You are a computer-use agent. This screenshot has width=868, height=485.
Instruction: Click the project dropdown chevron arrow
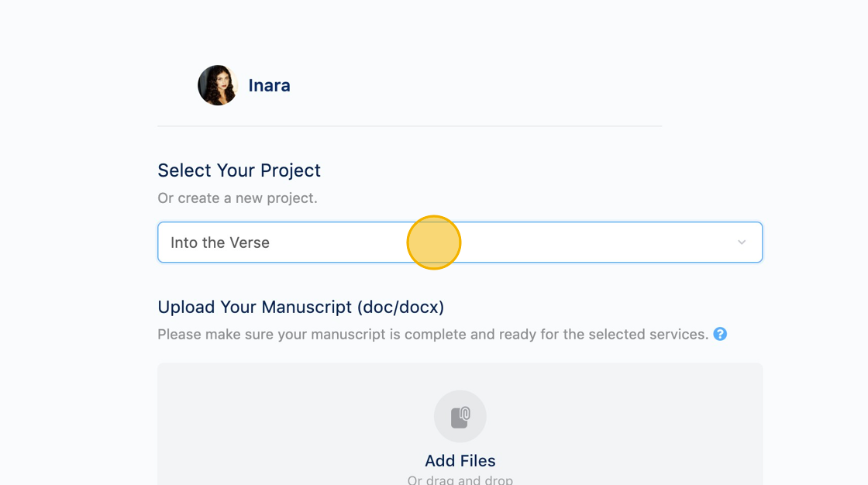742,242
